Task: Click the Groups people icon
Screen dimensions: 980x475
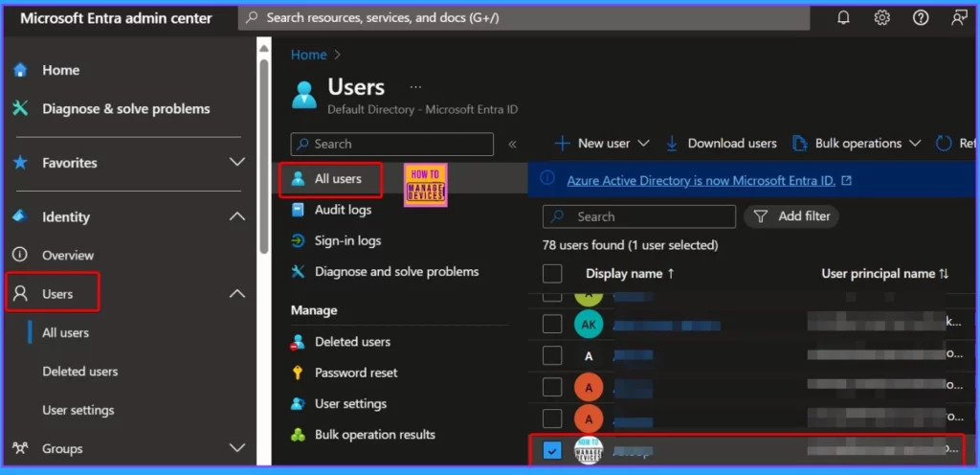Action: pyautogui.click(x=21, y=448)
